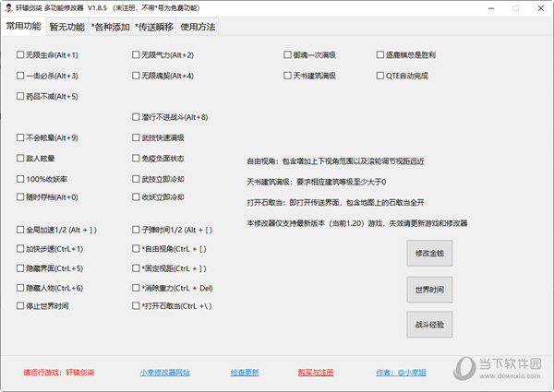Click the trainer app icon in title bar
Screen dimensions: 554x392
8,7
